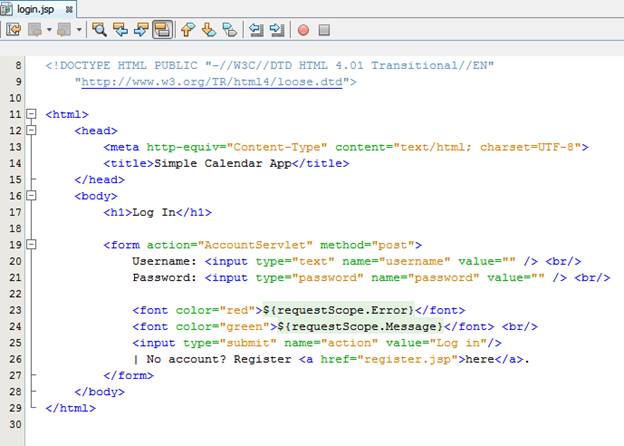Click the Shift Line Left icon
The image size is (624, 446).
click(x=256, y=30)
